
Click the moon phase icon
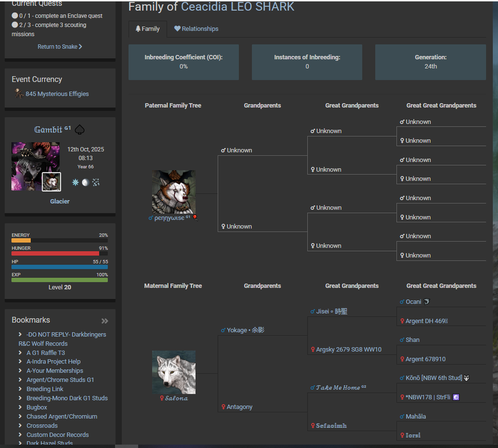tap(86, 182)
